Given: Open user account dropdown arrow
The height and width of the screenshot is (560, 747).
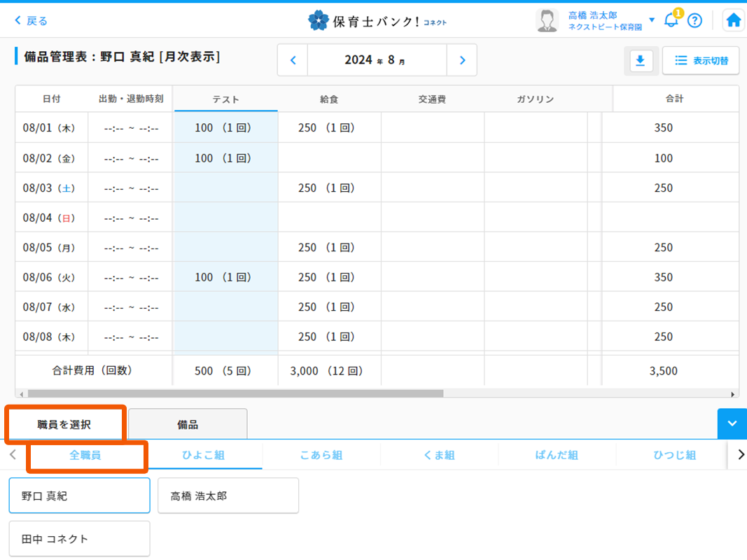Looking at the screenshot, I should (652, 20).
